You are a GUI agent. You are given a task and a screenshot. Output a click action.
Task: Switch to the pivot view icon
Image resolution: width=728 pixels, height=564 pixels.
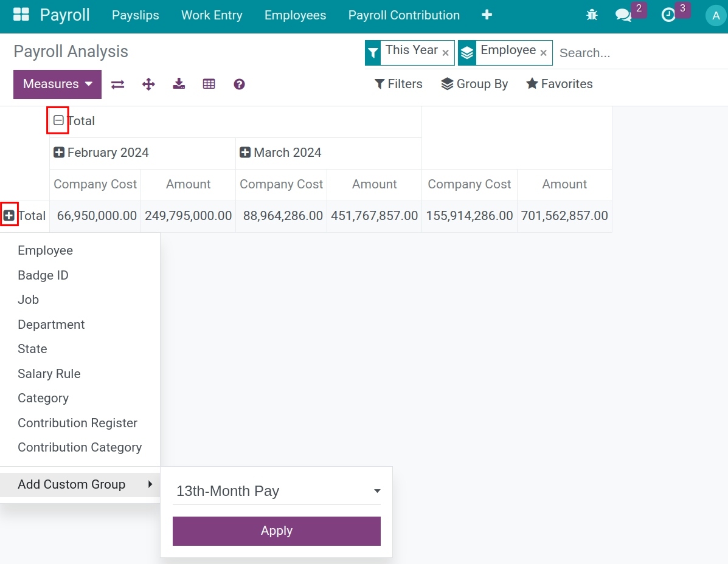click(x=209, y=84)
